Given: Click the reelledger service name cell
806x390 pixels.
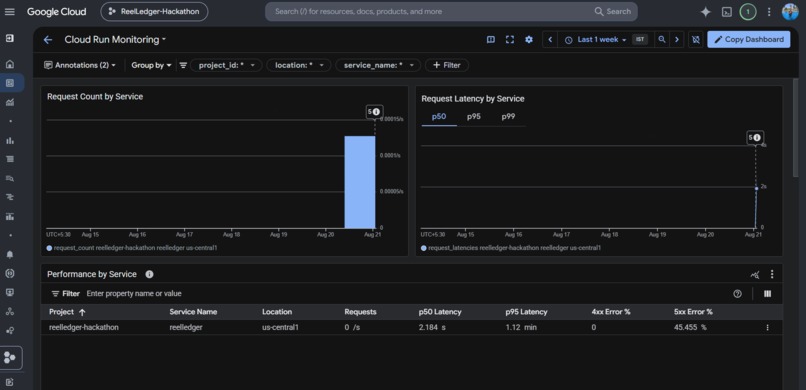Looking at the screenshot, I should pos(186,327).
